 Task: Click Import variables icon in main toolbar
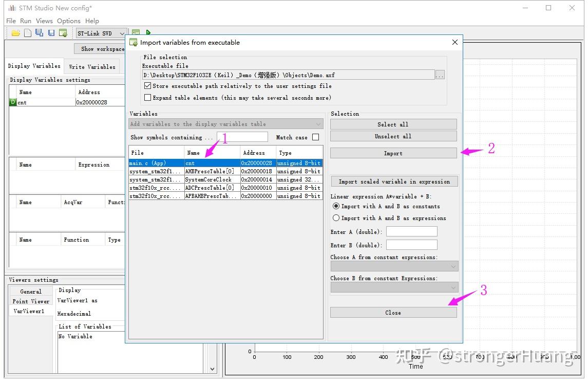63,33
